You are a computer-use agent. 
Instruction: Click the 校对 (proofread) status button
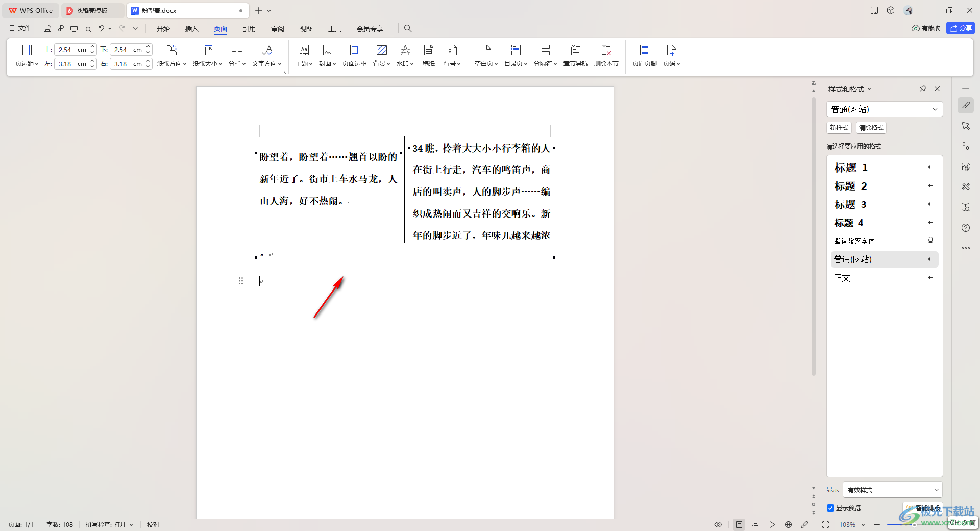click(x=153, y=524)
